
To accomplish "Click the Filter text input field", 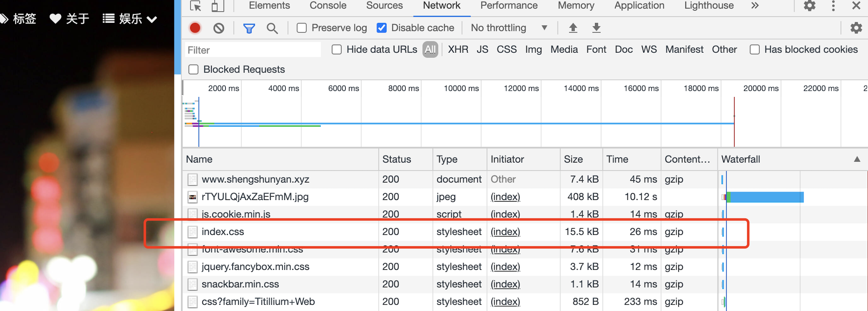I will point(253,50).
